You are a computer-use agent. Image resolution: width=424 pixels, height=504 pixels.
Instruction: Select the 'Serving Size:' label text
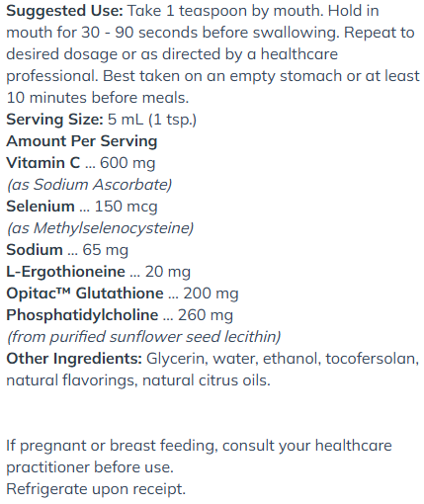coord(55,120)
